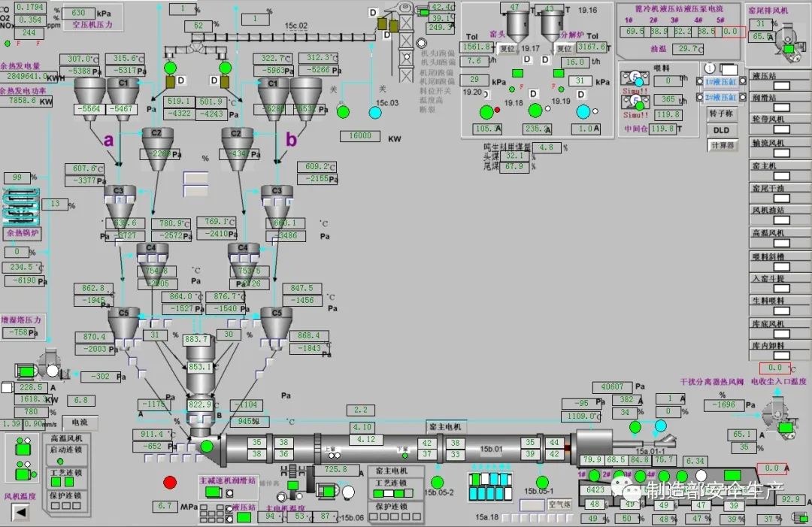Click the 1109.0 °C temperature value

pyautogui.click(x=581, y=416)
